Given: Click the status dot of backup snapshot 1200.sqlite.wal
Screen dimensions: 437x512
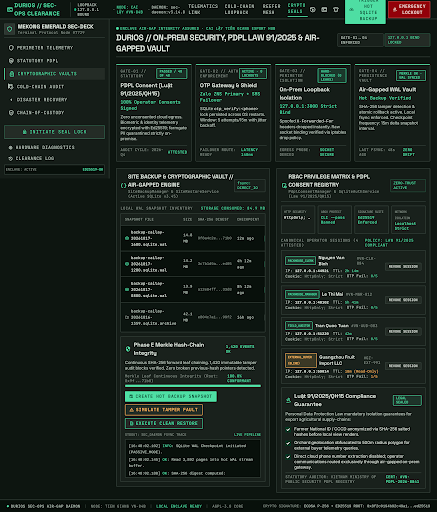Looking at the screenshot, I should [x=127, y=264].
